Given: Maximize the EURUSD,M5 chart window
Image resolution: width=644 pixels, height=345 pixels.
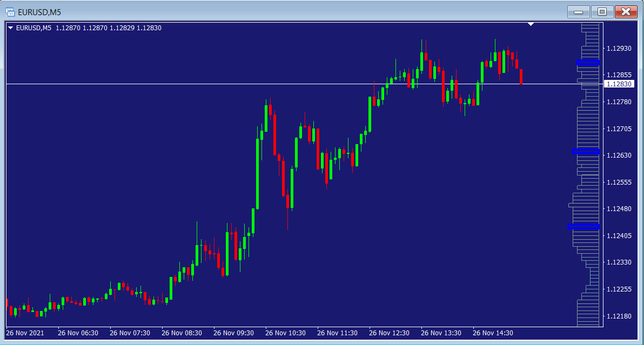Looking at the screenshot, I should pos(602,11).
